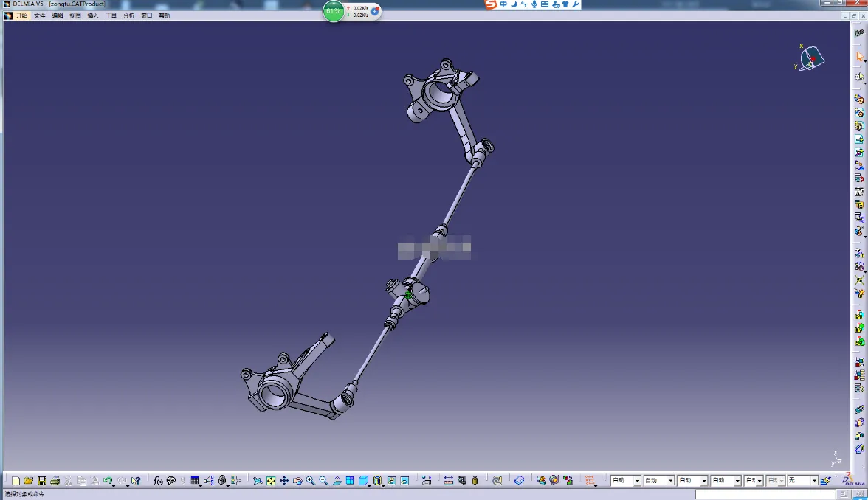Click the Open file folder icon
The width and height of the screenshot is (868, 500).
point(29,481)
